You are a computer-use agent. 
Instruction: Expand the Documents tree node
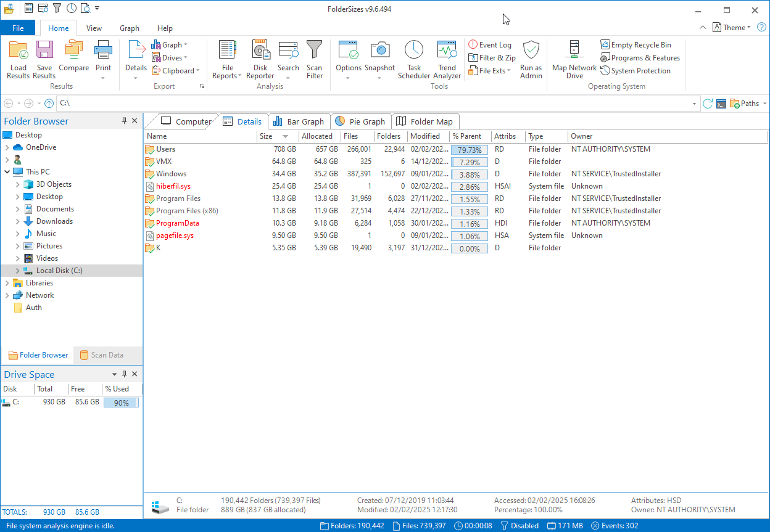[x=17, y=209]
